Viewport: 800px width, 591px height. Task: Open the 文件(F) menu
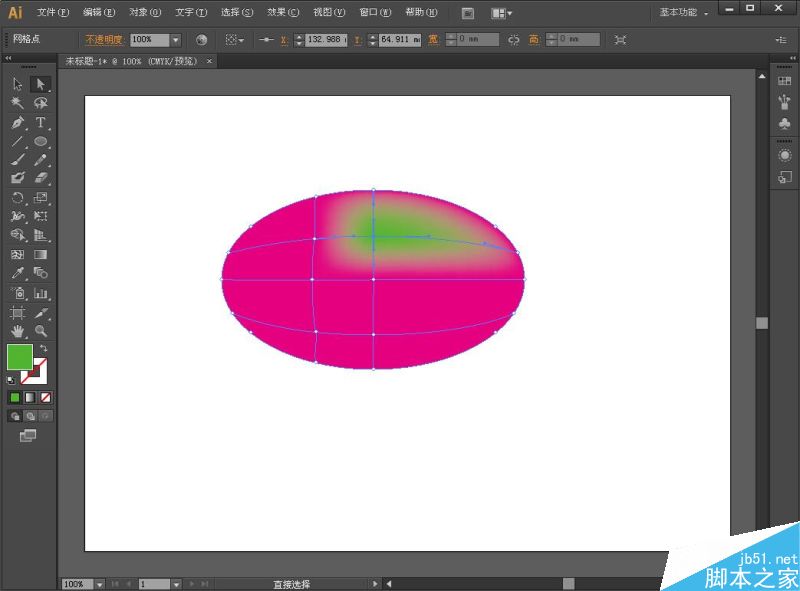click(53, 12)
